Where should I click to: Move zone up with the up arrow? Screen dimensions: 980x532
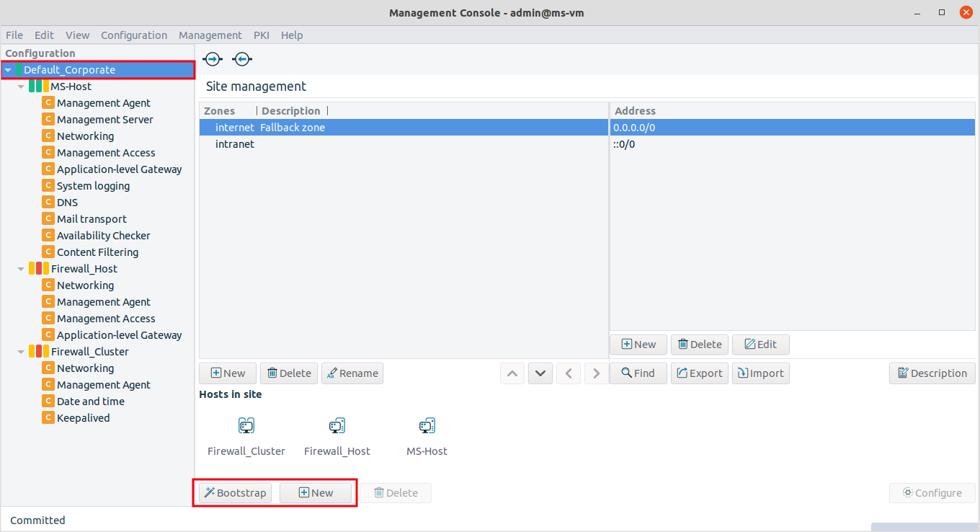(x=512, y=373)
